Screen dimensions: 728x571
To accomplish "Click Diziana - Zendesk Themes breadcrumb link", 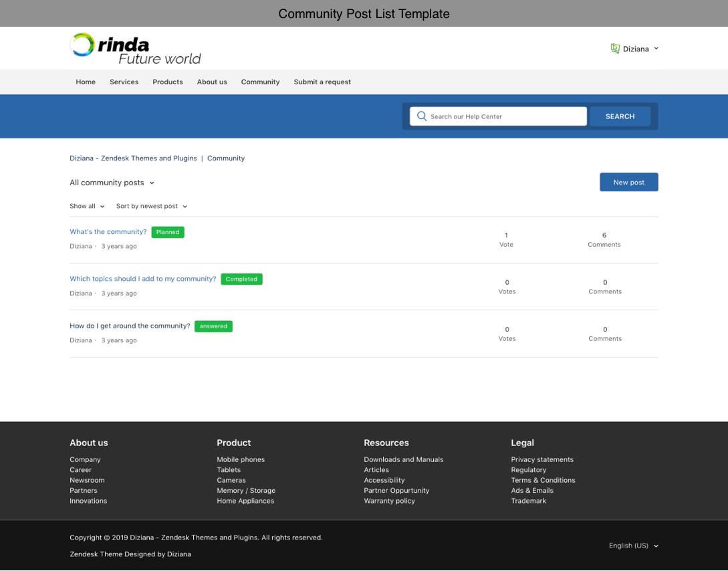I will pos(133,158).
